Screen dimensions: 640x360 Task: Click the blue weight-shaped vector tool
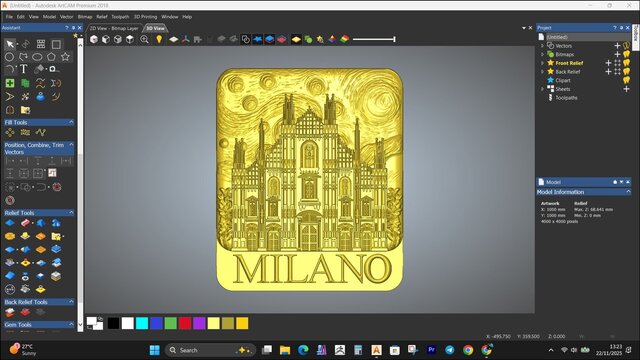40,96
